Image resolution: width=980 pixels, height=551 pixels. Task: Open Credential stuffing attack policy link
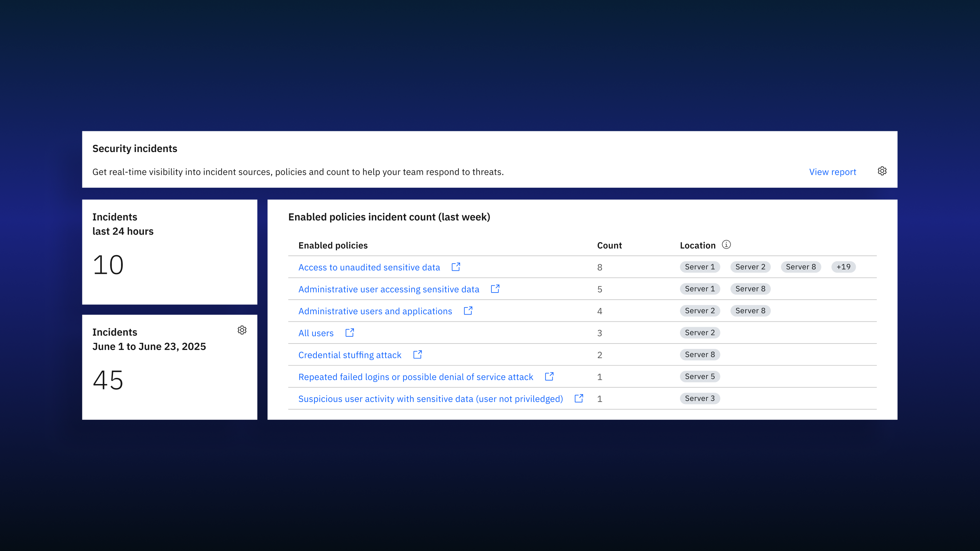349,355
